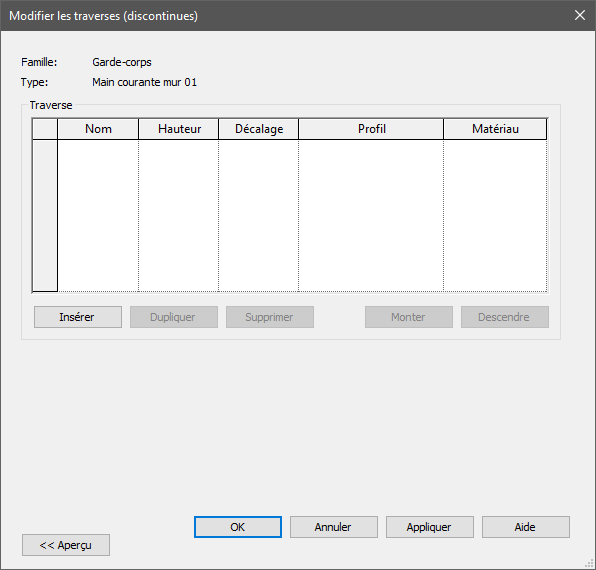Select the Matériau column header
The image size is (596, 570).
(x=495, y=129)
